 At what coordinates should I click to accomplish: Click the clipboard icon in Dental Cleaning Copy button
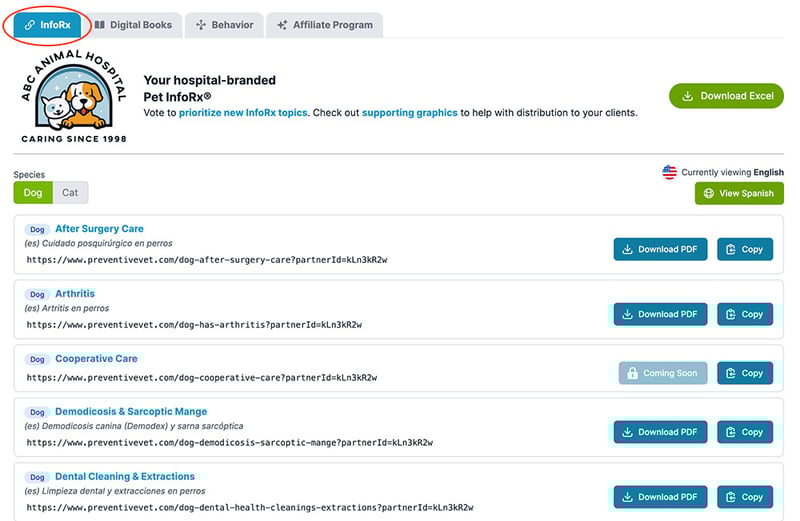point(731,497)
